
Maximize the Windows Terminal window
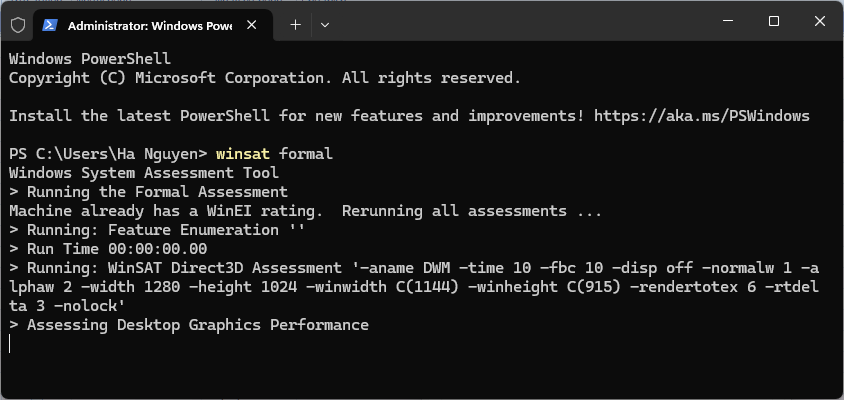point(773,21)
